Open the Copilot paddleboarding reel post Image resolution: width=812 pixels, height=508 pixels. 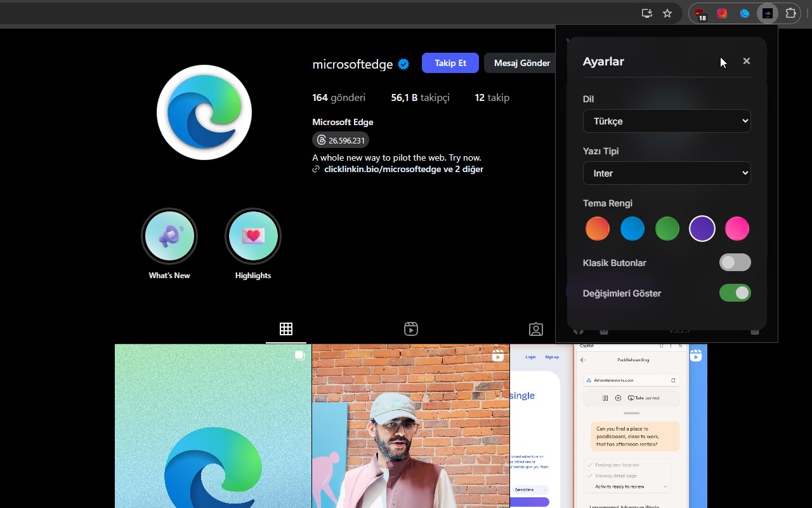[608, 426]
